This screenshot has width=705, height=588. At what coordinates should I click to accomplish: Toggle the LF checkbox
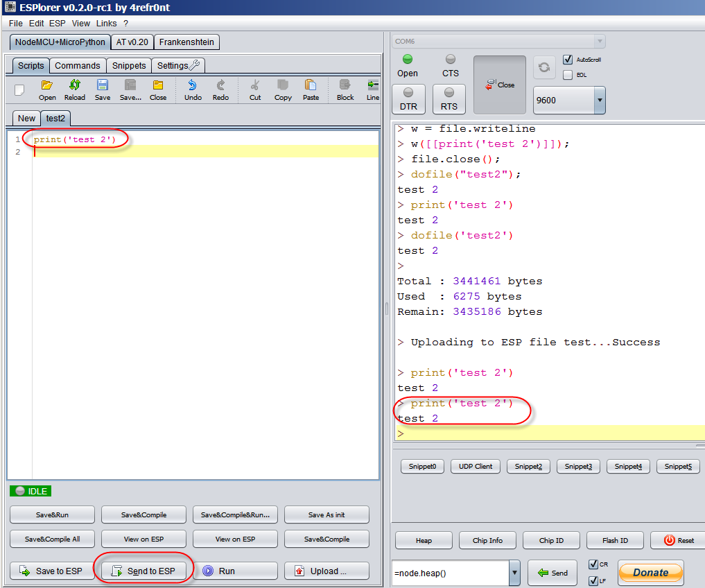593,580
